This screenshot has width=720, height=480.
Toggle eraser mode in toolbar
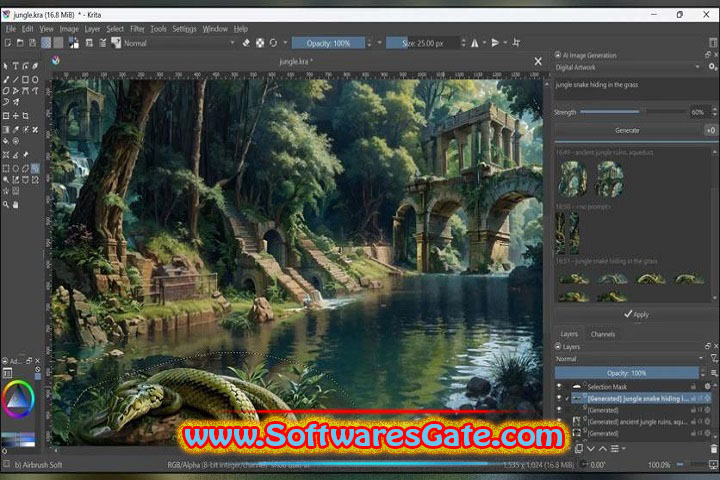click(x=246, y=43)
